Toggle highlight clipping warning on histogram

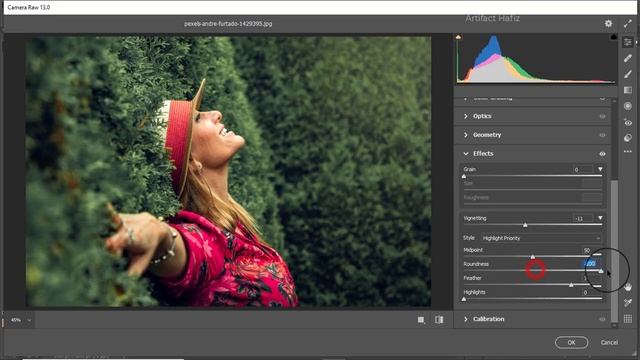point(613,37)
